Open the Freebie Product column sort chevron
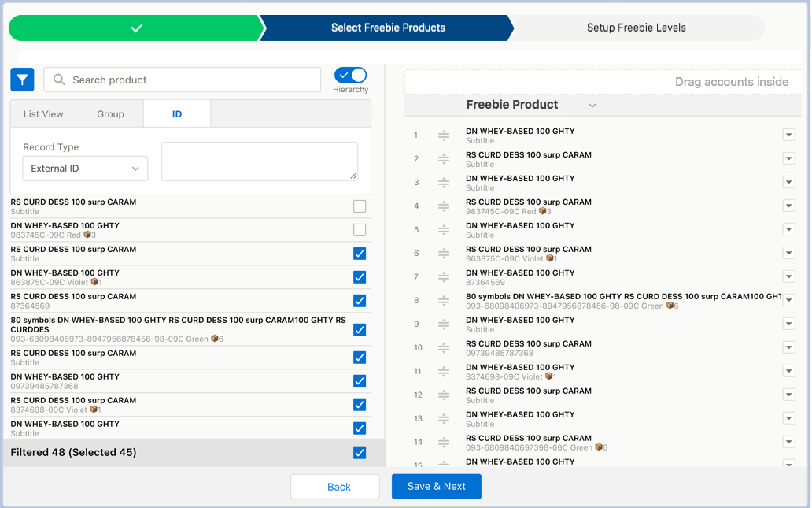This screenshot has width=812, height=508. 592,105
